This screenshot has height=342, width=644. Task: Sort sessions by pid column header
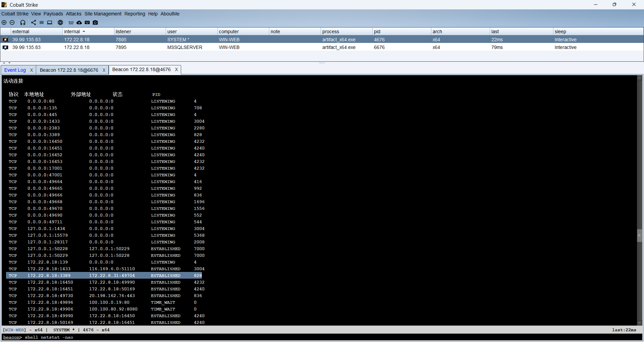point(402,32)
